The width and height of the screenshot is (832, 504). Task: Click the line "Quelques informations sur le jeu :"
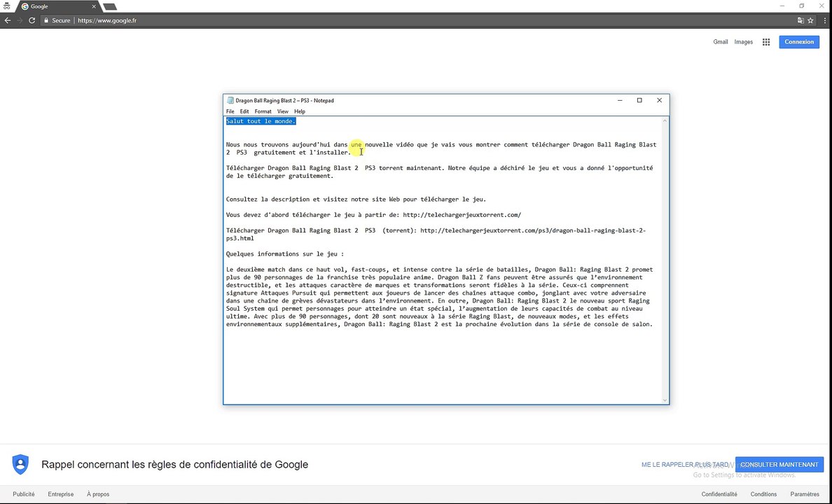(x=285, y=253)
